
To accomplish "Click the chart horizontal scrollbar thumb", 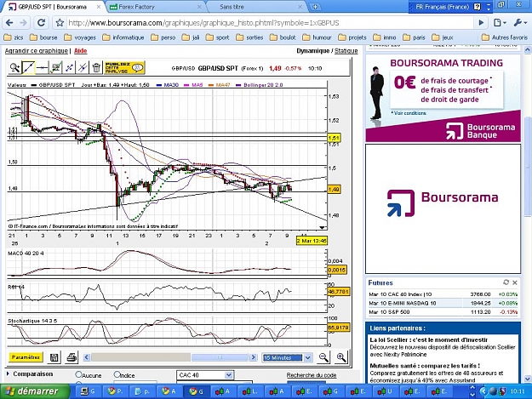I will pyautogui.click(x=220, y=357).
